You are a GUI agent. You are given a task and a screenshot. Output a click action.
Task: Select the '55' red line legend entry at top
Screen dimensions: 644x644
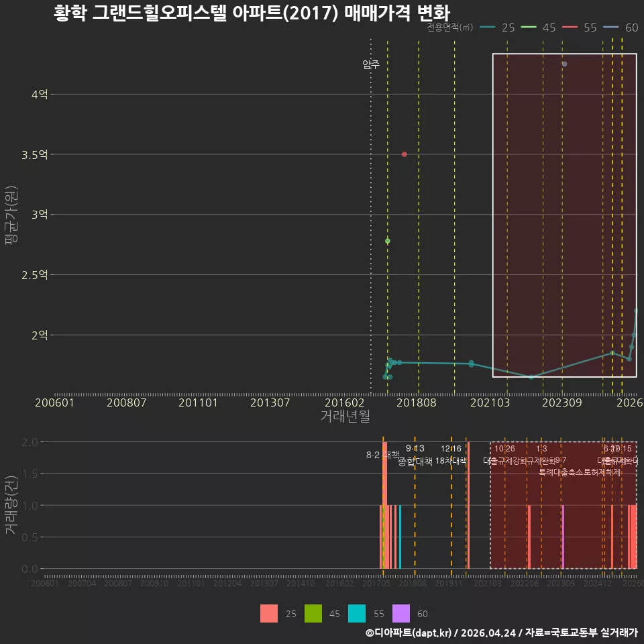[579, 28]
